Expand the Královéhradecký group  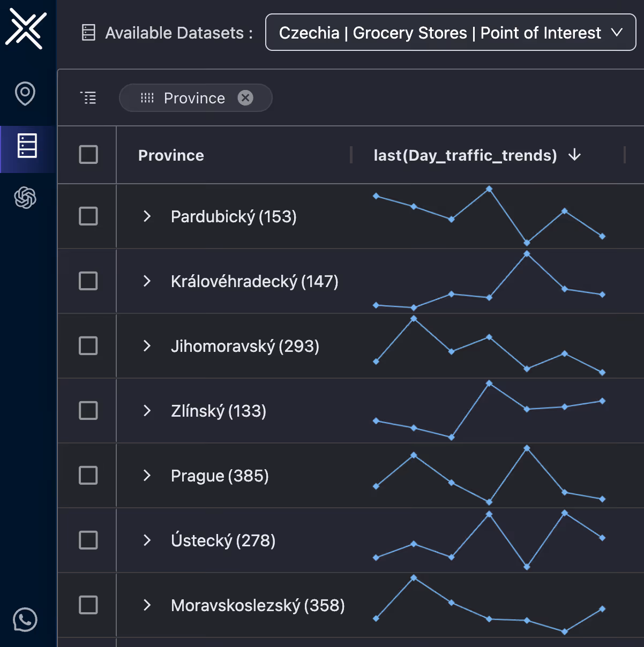147,281
